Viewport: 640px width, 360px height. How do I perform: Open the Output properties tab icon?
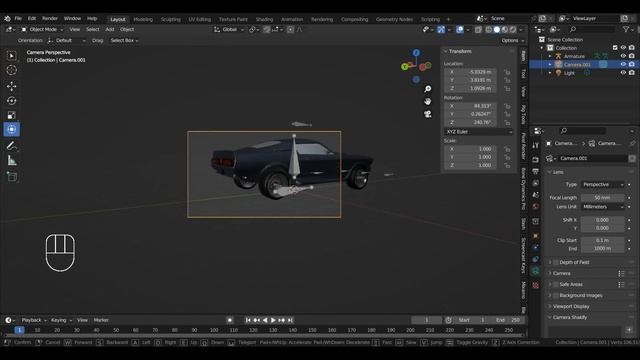point(536,171)
